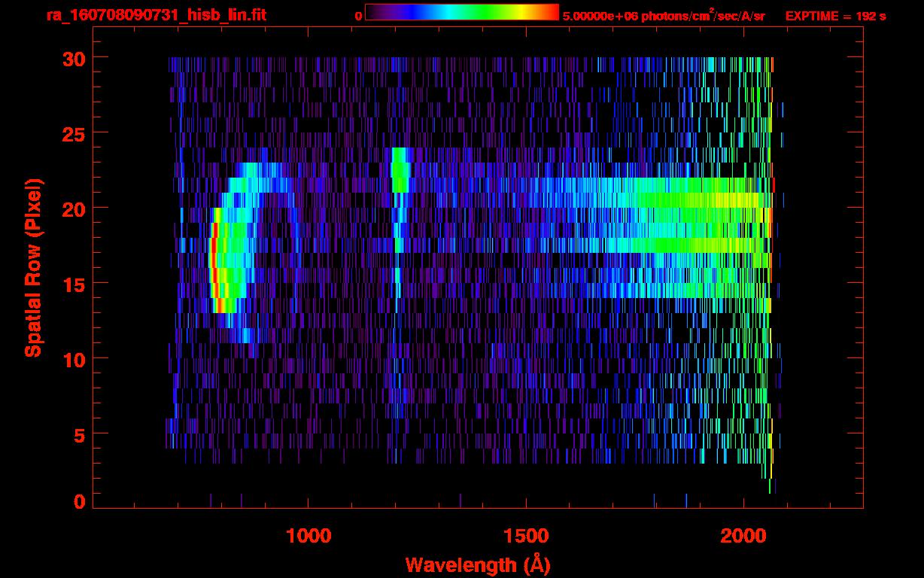The height and width of the screenshot is (578, 924).
Task: Pick the red end of the color bar
Action: pos(551,13)
